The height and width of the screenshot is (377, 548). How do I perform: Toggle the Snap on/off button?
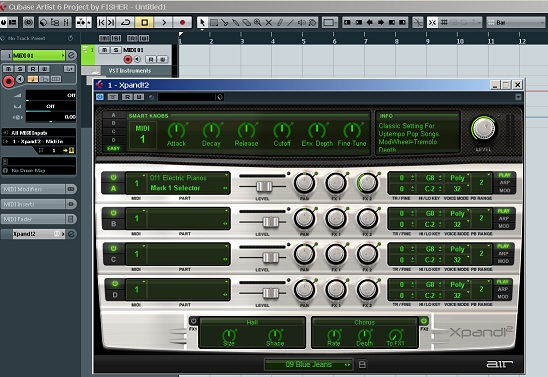point(432,23)
